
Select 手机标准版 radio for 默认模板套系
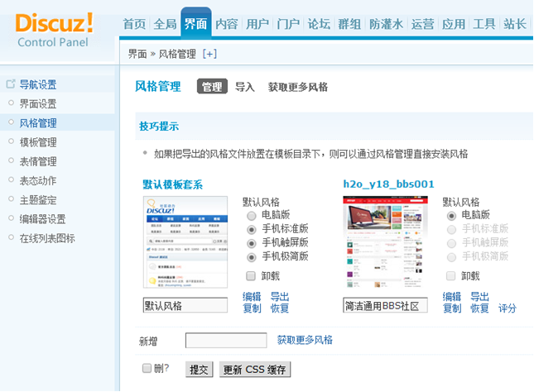[252, 230]
